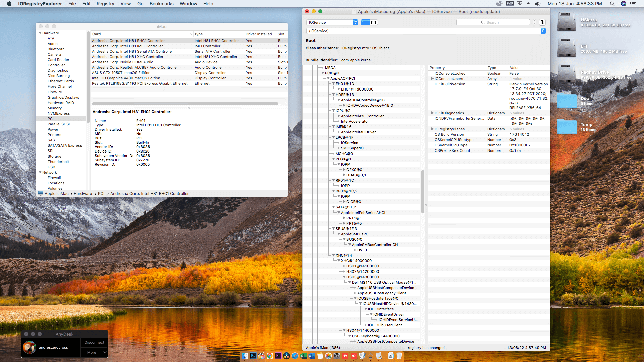Click the Search field in IORegistryExplorer
The width and height of the screenshot is (644, 362).
[493, 22]
